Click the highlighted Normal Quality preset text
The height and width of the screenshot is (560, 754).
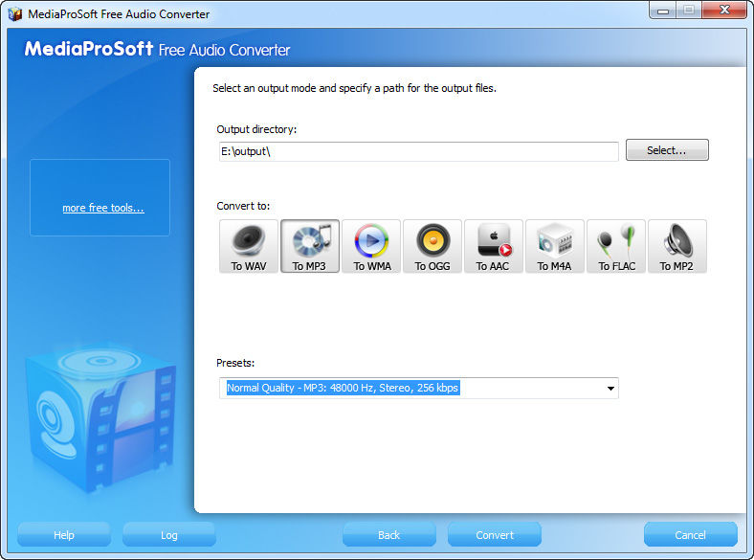click(x=343, y=388)
